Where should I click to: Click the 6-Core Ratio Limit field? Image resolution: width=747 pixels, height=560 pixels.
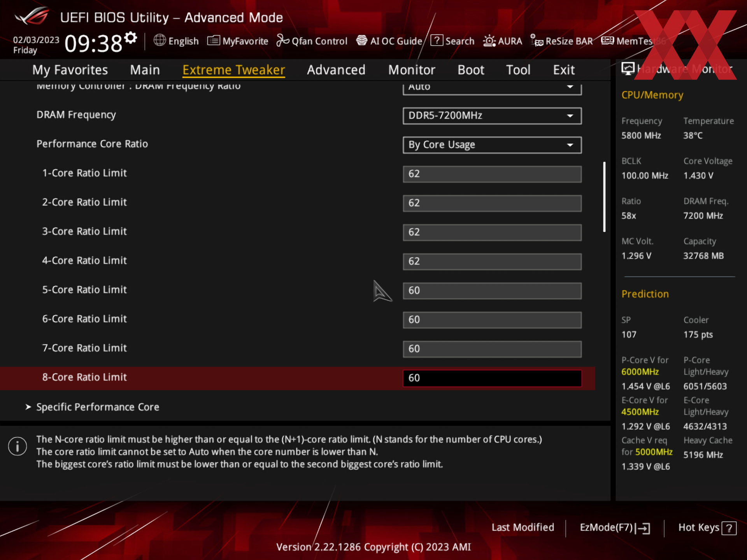(x=492, y=320)
